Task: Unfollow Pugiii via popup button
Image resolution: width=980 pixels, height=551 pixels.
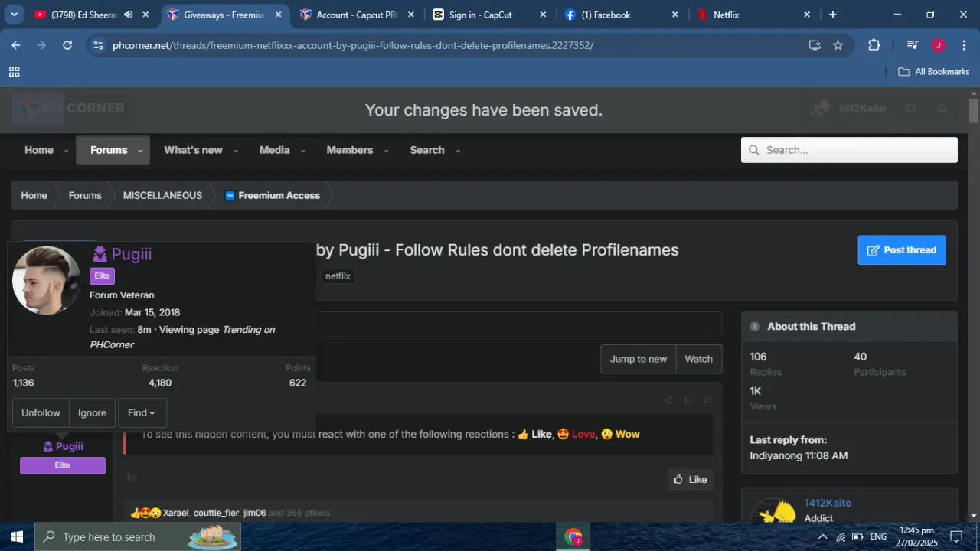Action: (x=41, y=412)
